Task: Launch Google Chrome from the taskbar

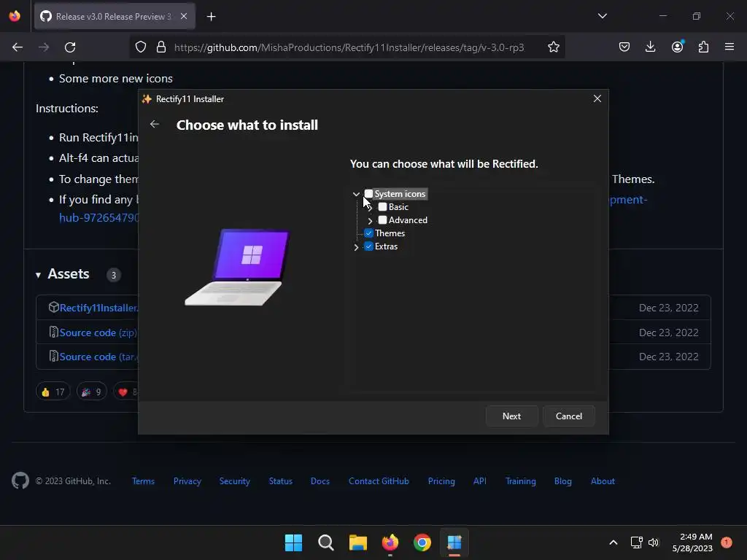Action: pyautogui.click(x=422, y=542)
